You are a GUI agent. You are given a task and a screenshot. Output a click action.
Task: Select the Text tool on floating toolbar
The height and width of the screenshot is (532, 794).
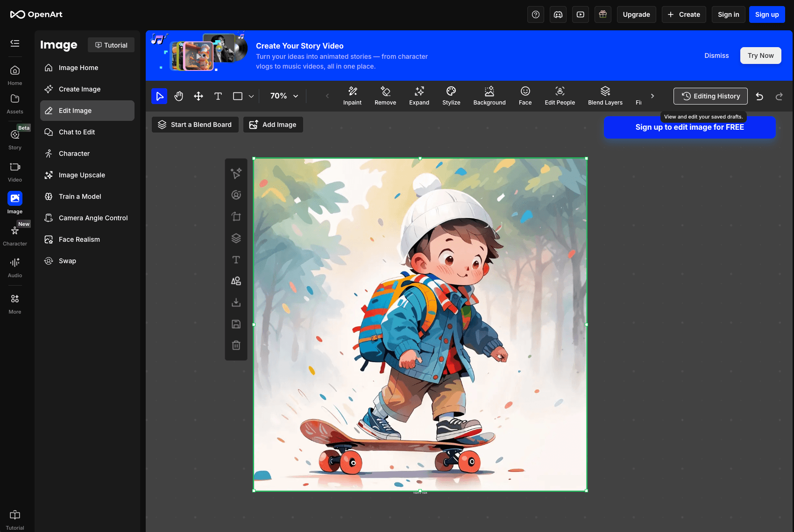click(236, 259)
